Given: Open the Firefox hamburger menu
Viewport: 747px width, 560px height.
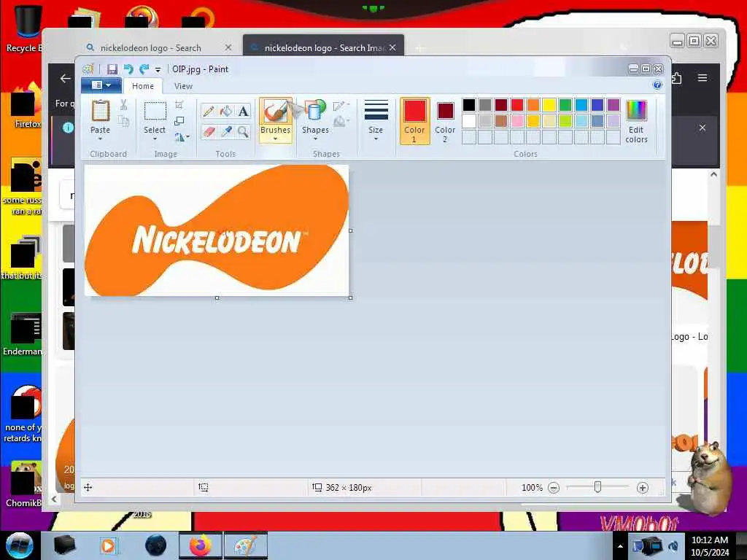Looking at the screenshot, I should (703, 77).
